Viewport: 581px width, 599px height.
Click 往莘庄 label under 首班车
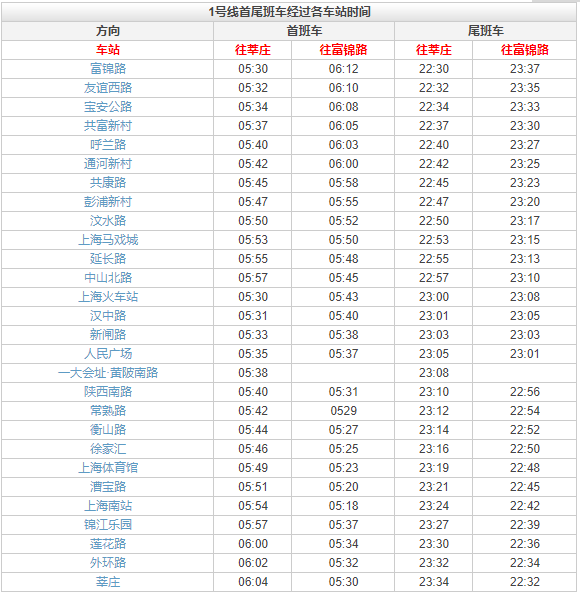(252, 50)
